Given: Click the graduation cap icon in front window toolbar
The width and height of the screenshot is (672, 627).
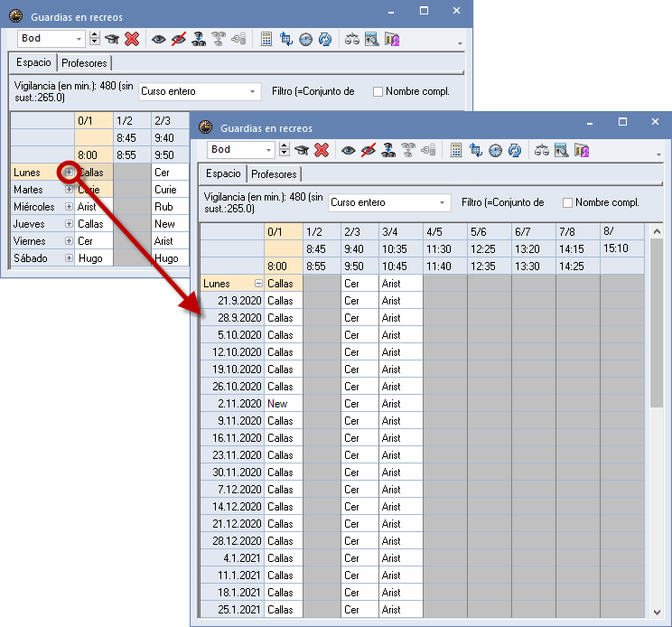Looking at the screenshot, I should point(302,151).
